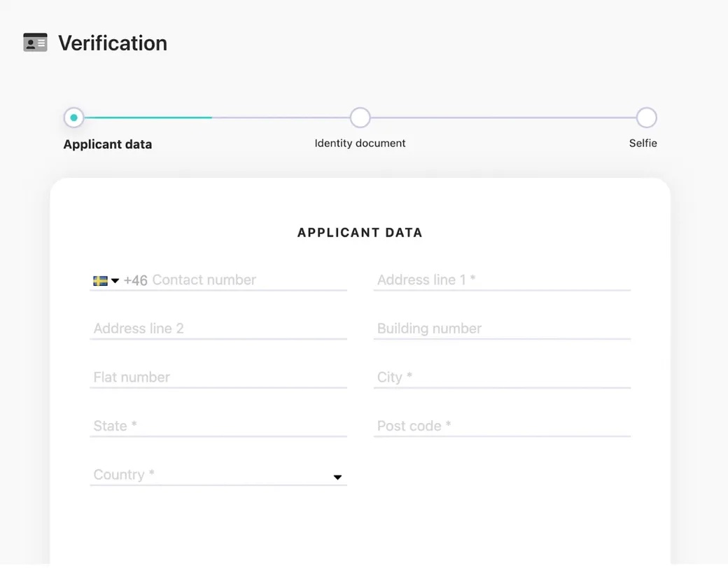Click the Identity document step circle
This screenshot has width=728, height=568.
(x=360, y=117)
